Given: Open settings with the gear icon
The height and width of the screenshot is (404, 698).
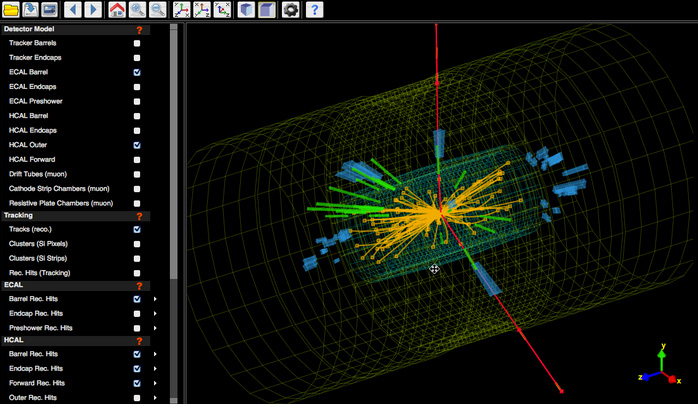Looking at the screenshot, I should [x=291, y=10].
